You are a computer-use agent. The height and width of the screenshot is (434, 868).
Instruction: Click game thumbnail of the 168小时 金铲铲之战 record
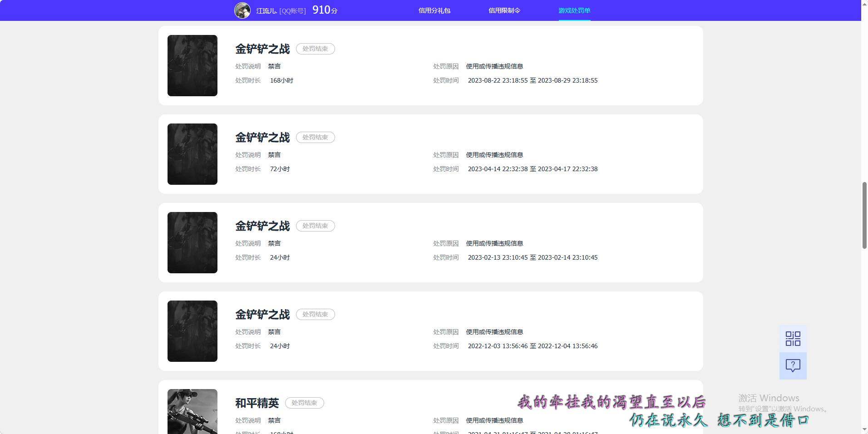[192, 65]
